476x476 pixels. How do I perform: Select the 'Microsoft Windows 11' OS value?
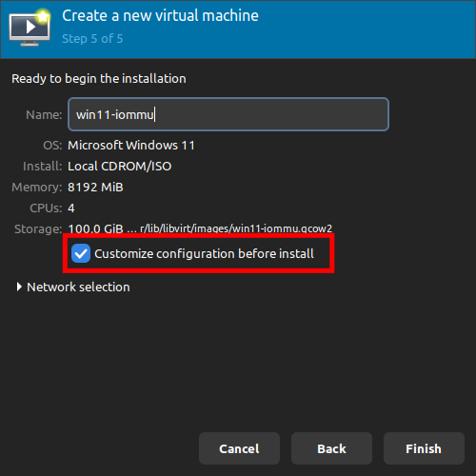pyautogui.click(x=131, y=146)
